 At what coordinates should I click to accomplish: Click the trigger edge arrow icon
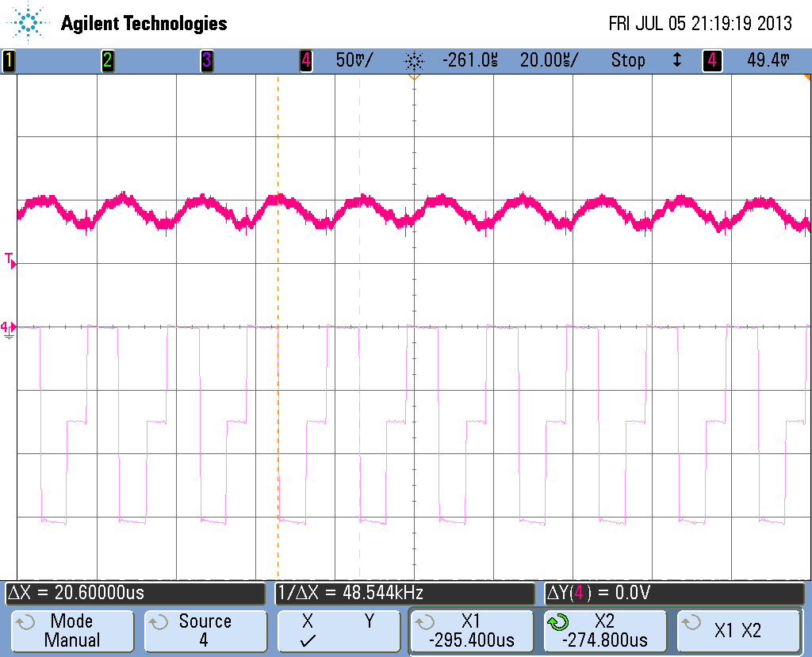676,60
